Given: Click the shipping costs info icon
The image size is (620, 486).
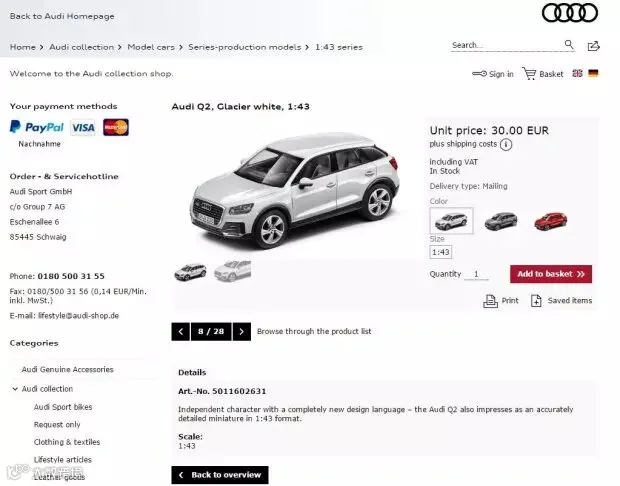Looking at the screenshot, I should tap(506, 144).
